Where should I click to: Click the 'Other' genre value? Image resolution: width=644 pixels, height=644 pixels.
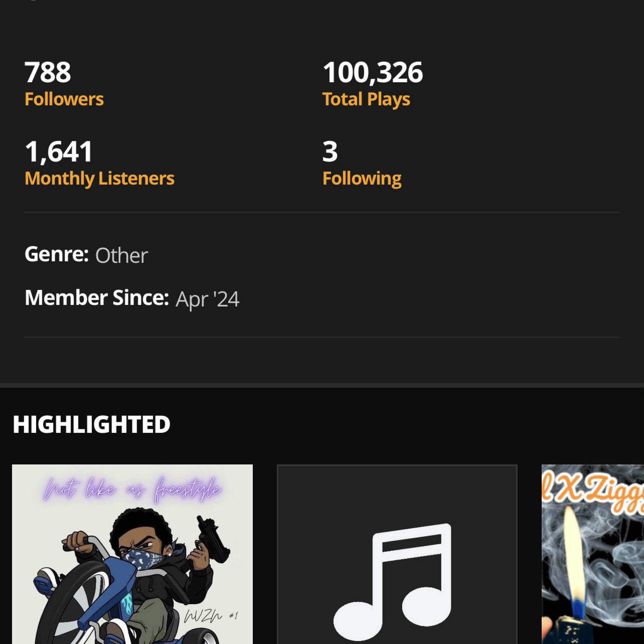(121, 256)
